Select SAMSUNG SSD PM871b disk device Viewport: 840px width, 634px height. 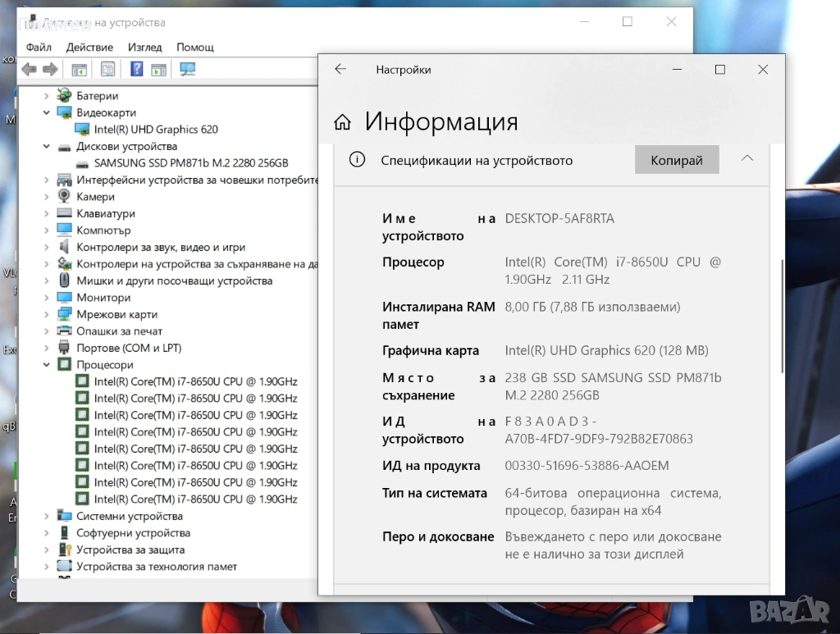190,163
